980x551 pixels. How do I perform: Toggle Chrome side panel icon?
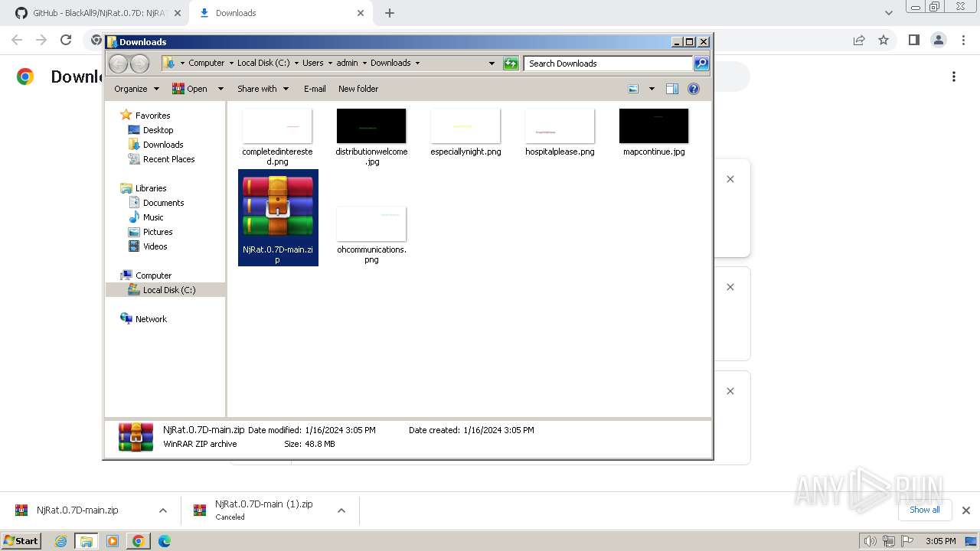(x=913, y=41)
